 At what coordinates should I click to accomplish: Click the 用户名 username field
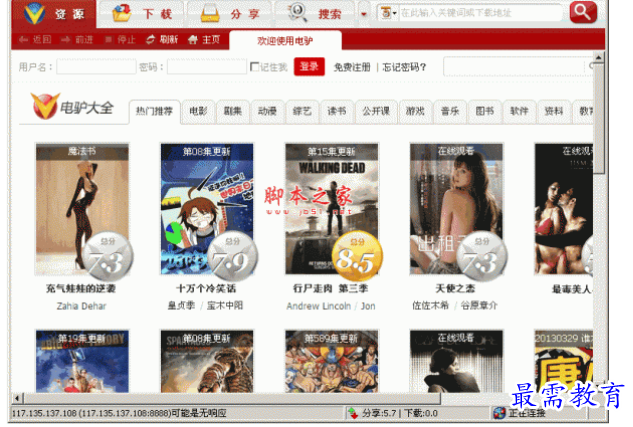[x=96, y=67]
